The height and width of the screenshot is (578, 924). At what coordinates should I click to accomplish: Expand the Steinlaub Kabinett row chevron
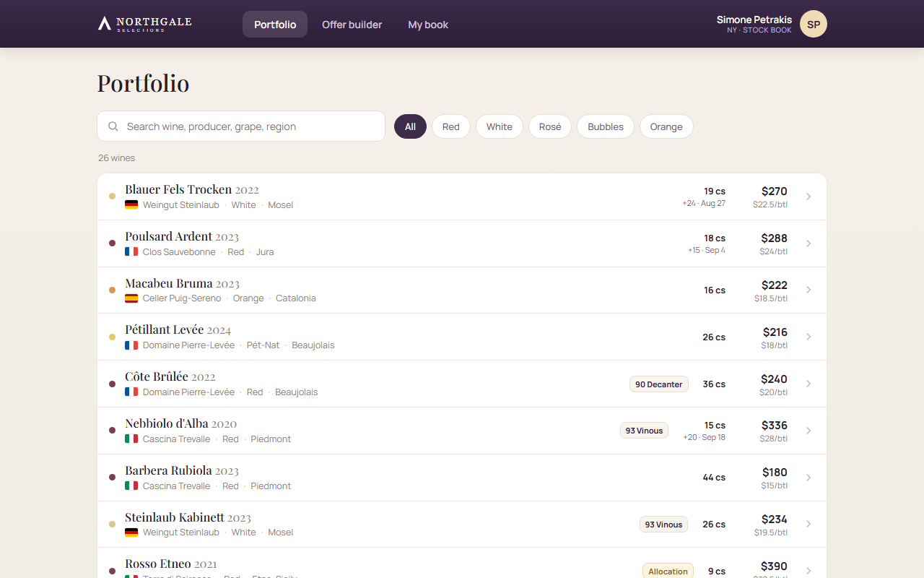pyautogui.click(x=808, y=524)
